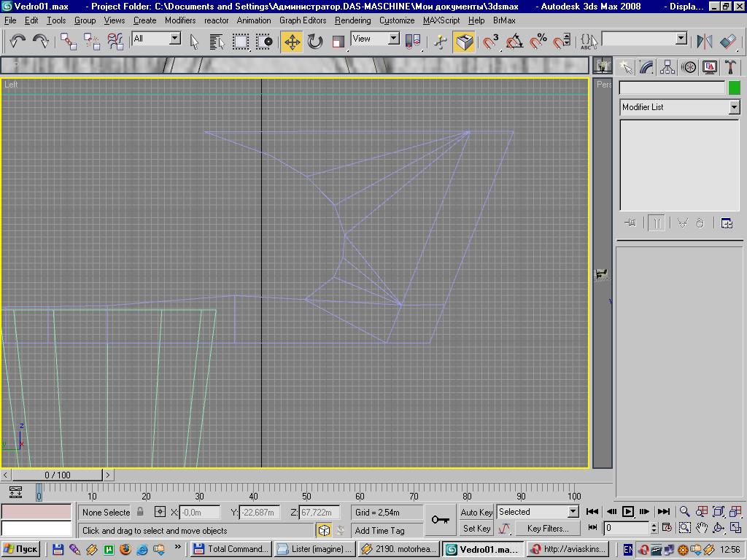Image resolution: width=747 pixels, height=560 pixels.
Task: Play the animation
Action: (627, 512)
